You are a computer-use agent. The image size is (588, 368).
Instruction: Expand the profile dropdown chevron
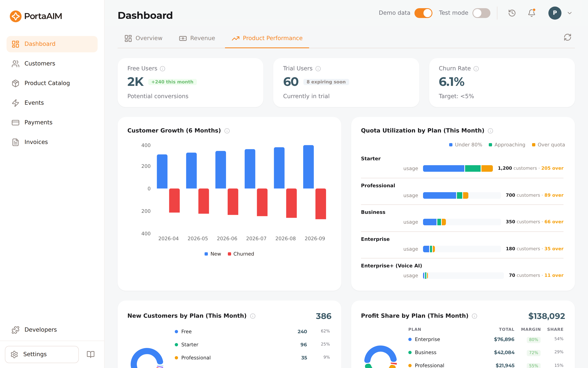[x=570, y=13]
